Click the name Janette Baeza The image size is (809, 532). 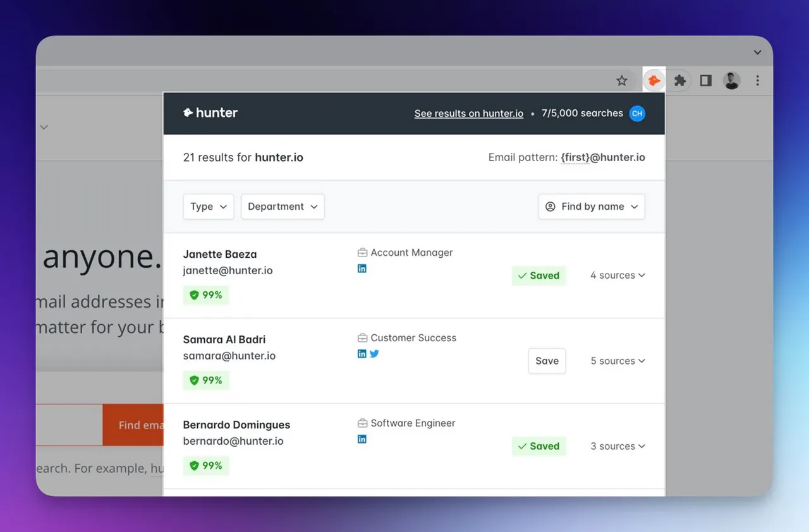click(x=220, y=254)
